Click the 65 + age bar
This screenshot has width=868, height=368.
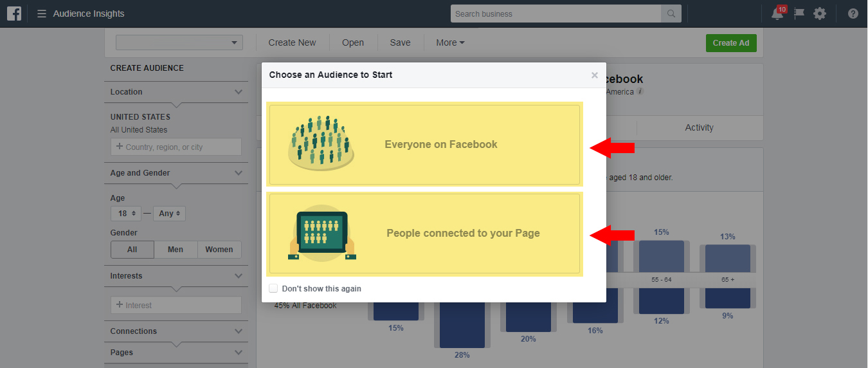point(728,258)
